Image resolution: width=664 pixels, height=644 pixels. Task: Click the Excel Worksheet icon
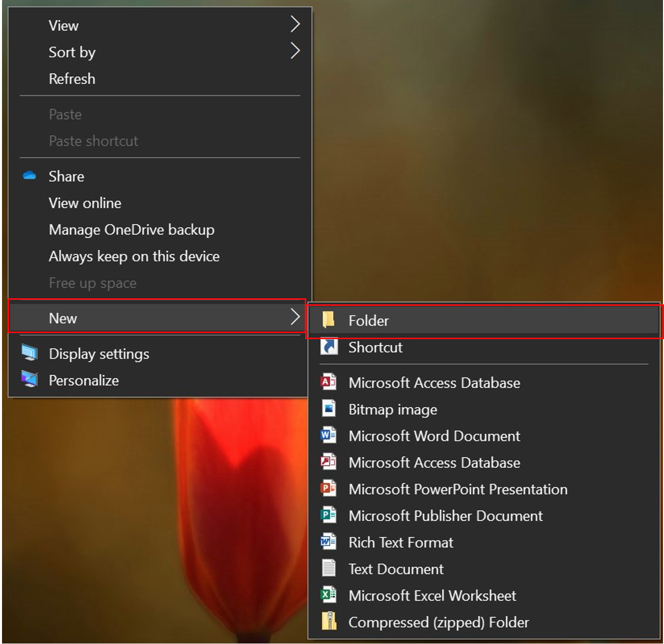coord(328,595)
